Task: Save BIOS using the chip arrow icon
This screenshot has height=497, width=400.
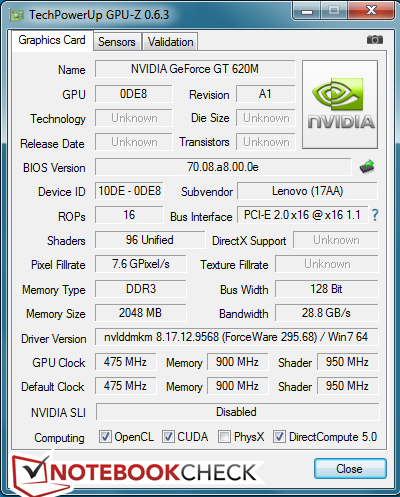Action: coord(367,167)
